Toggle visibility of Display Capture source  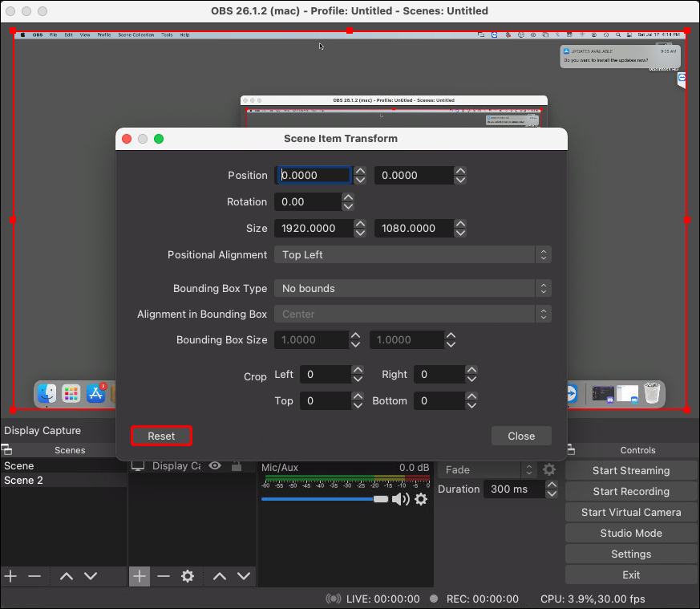coord(215,465)
